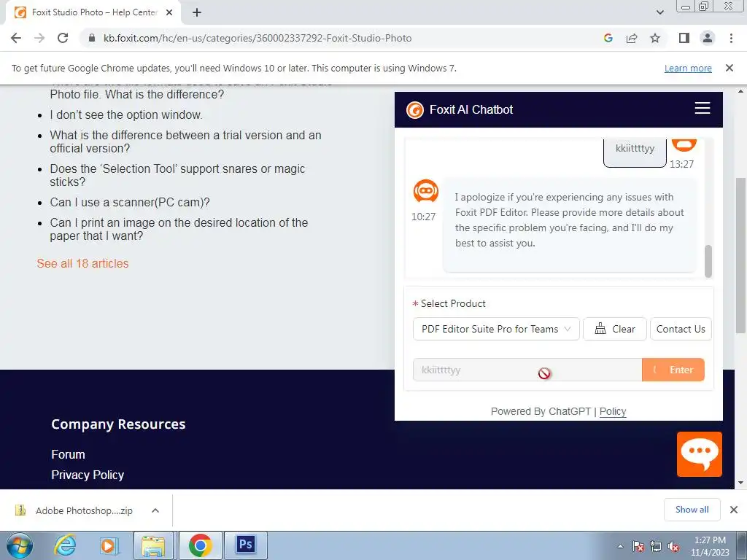Image resolution: width=747 pixels, height=560 pixels.
Task: Open Windows Media Player from the taskbar
Action: (x=109, y=545)
